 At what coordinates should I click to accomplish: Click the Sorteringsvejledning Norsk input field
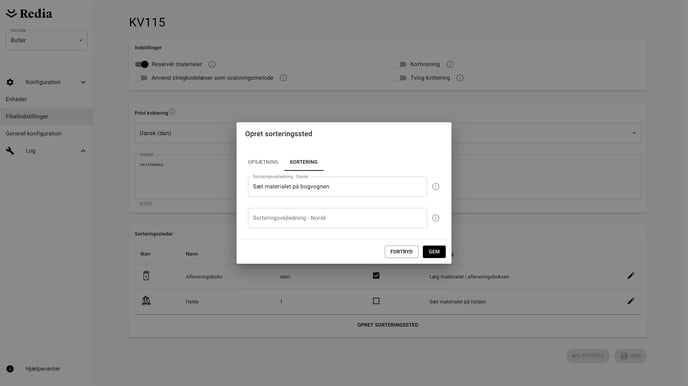(337, 218)
